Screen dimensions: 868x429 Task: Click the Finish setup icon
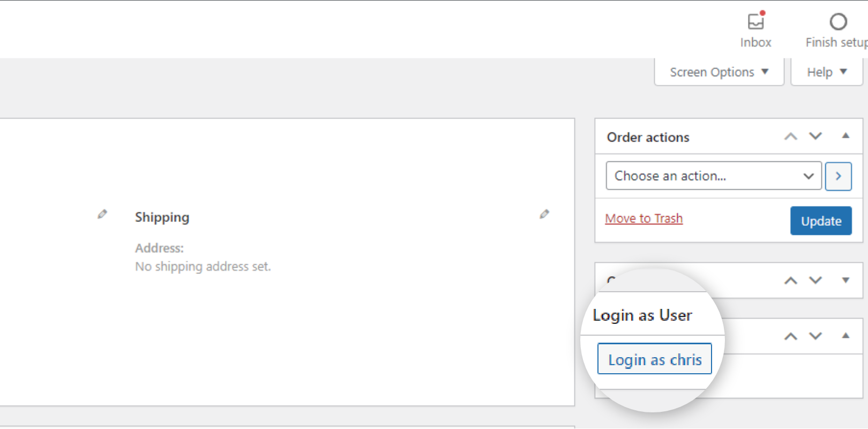point(837,23)
